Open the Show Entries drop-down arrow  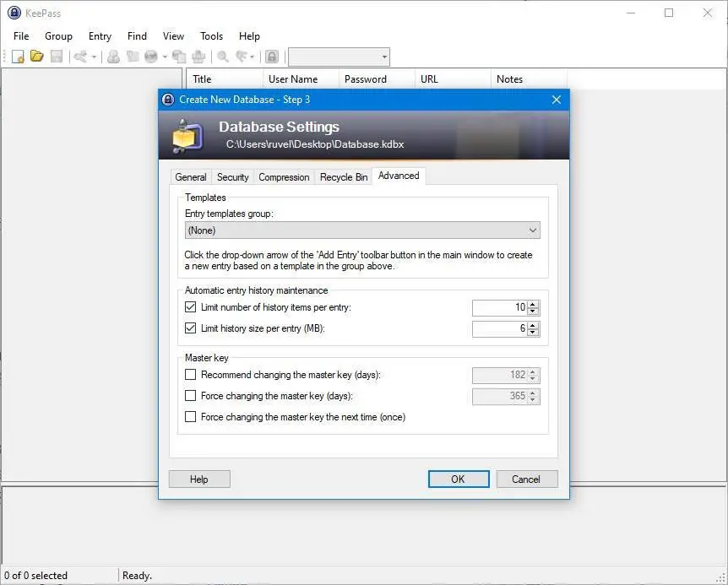coord(253,57)
